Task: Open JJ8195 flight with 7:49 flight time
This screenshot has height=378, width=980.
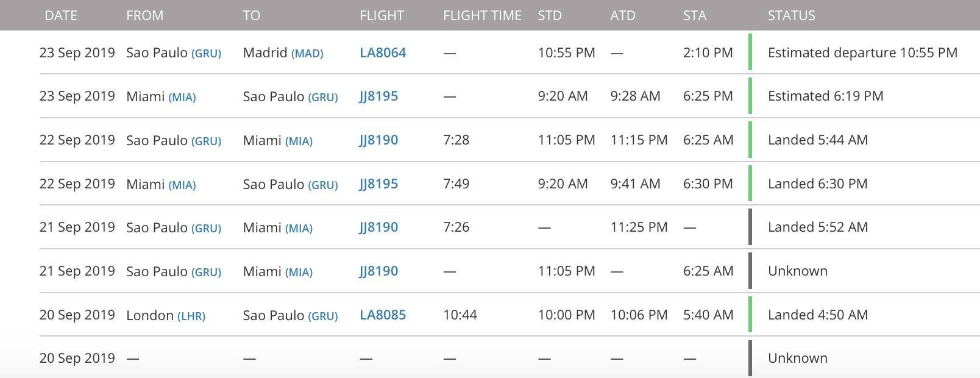Action: [378, 184]
